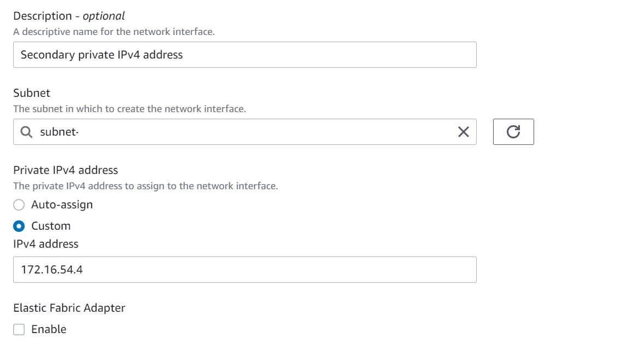Focus the Description text field
Screen dimensions: 644x350
244,55
